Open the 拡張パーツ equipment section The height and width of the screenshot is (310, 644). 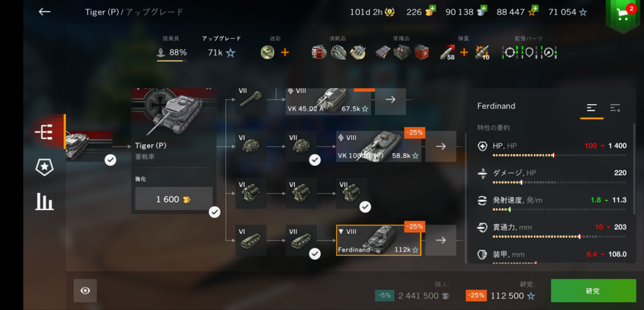529,48
